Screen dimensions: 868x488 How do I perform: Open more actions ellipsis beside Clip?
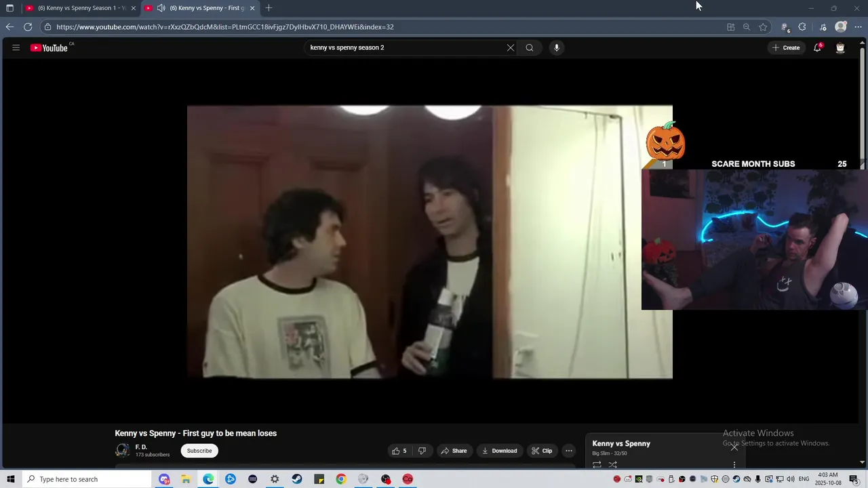[x=569, y=451]
